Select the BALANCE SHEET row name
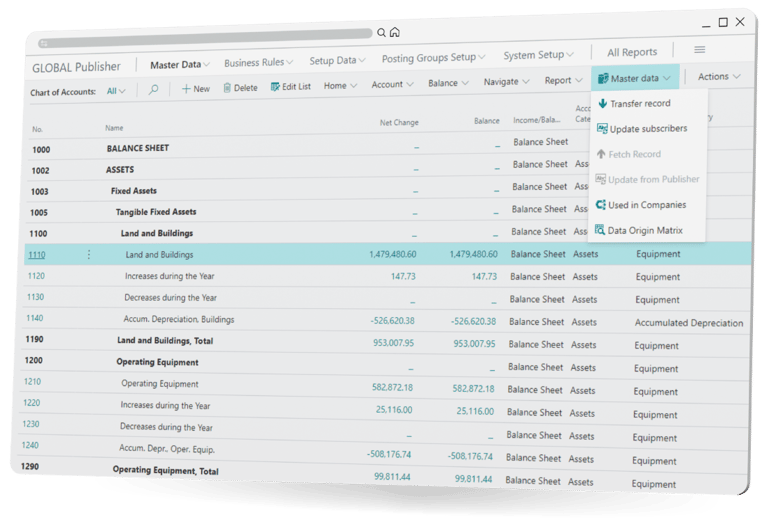769x526 pixels. point(138,148)
